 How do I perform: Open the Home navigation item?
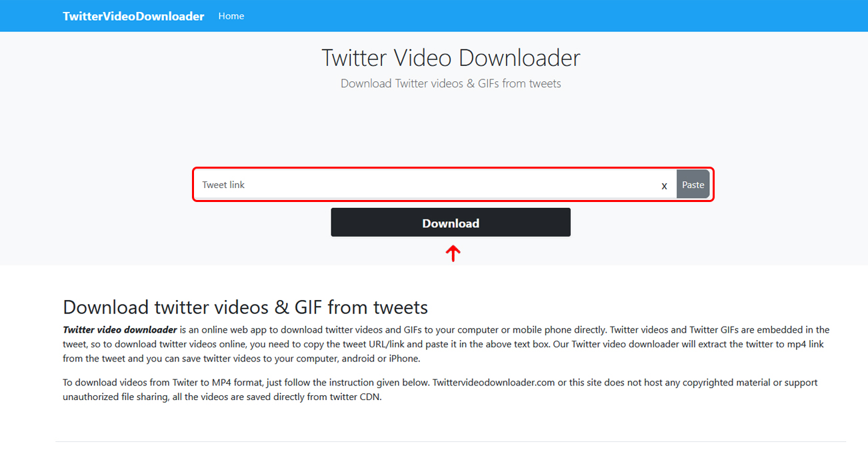231,16
